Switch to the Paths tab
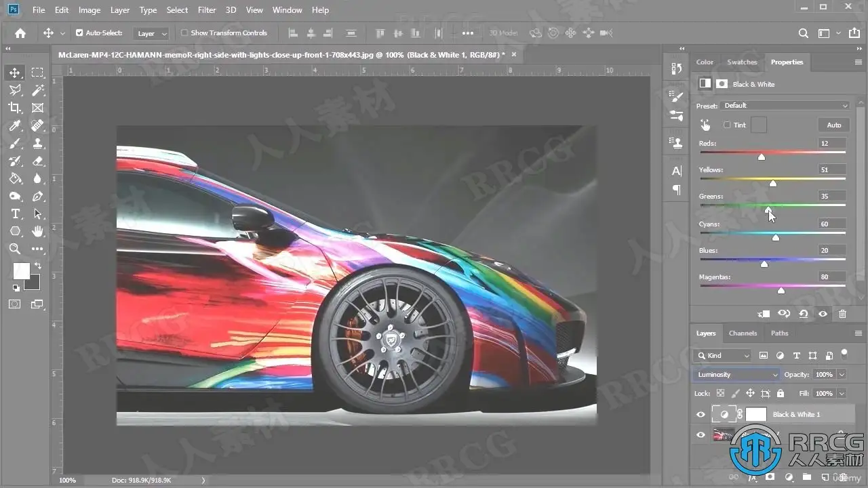Image resolution: width=868 pixels, height=488 pixels. pyautogui.click(x=780, y=333)
